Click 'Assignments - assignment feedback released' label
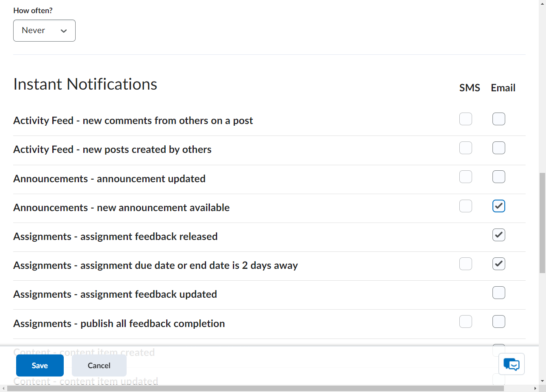This screenshot has width=546, height=392. click(x=115, y=237)
